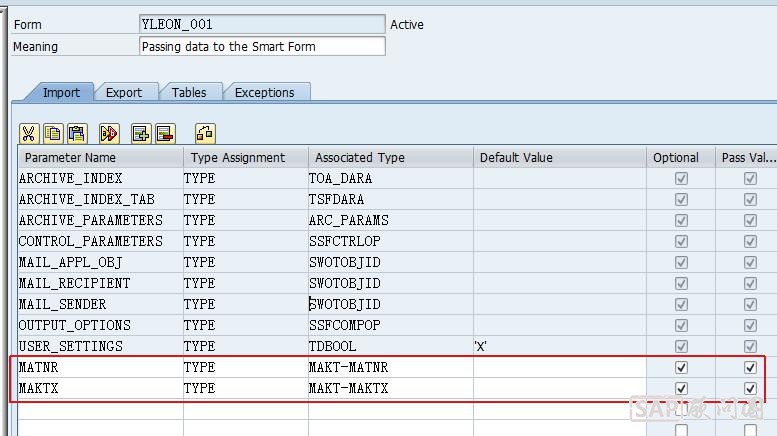Click the Copy toolbar icon

point(53,133)
